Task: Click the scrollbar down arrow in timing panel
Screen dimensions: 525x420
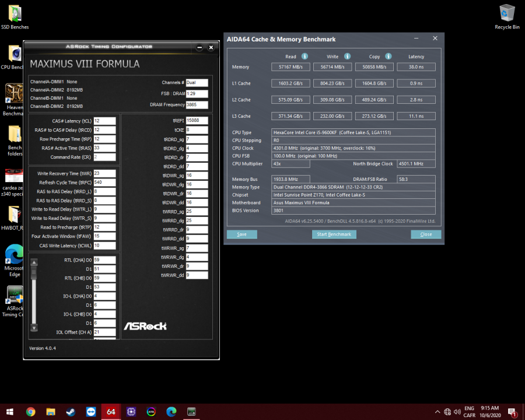Action: 34,329
